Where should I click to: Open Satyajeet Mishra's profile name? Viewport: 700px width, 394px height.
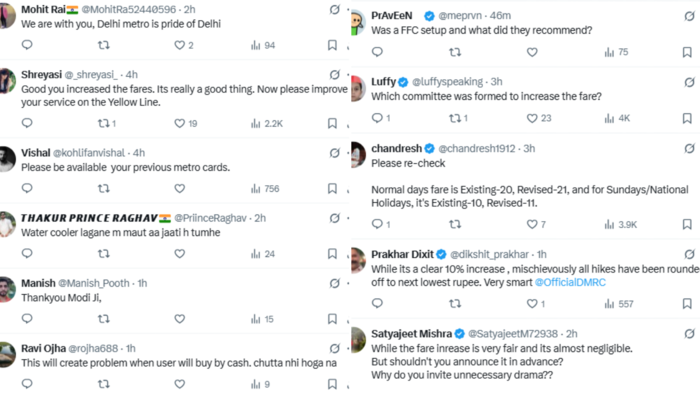click(x=411, y=334)
